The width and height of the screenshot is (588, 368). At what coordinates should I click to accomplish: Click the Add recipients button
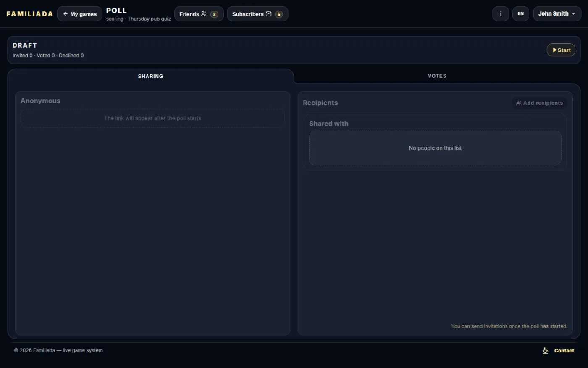click(x=539, y=103)
